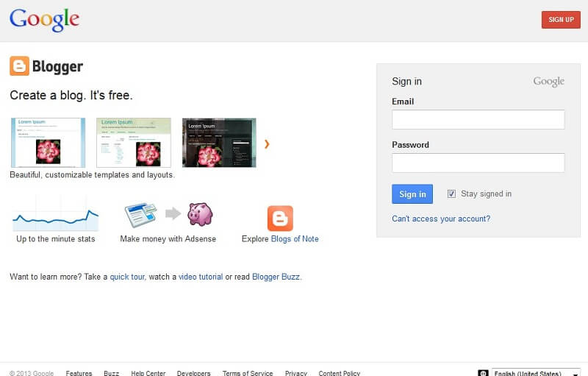
Task: Toggle the Stay signed in checkbox
Action: pyautogui.click(x=451, y=194)
